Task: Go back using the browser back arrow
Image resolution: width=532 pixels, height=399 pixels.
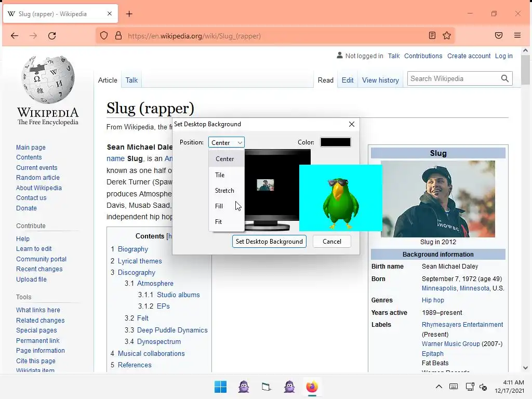Action: click(x=14, y=36)
